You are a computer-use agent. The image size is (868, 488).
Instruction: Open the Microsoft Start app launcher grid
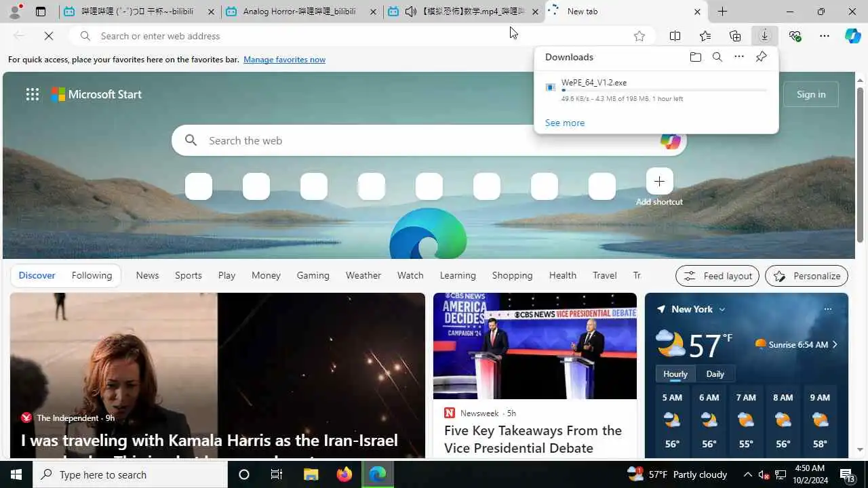(x=33, y=94)
